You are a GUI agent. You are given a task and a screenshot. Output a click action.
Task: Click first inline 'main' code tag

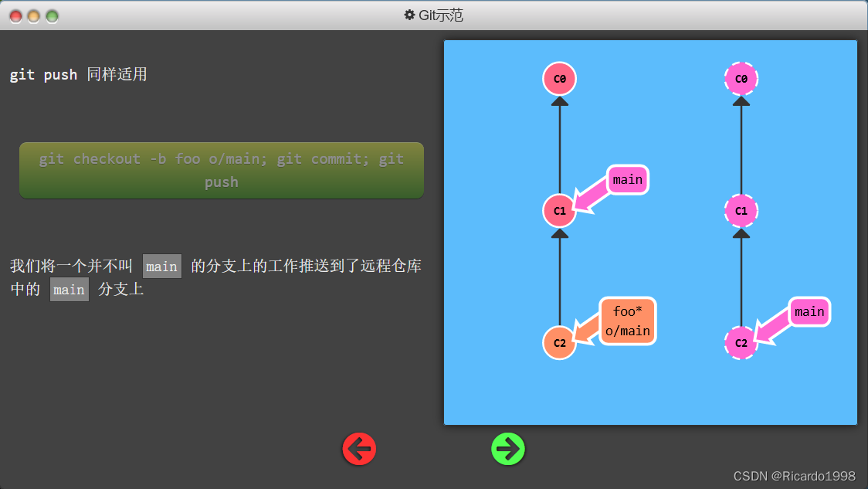click(161, 267)
